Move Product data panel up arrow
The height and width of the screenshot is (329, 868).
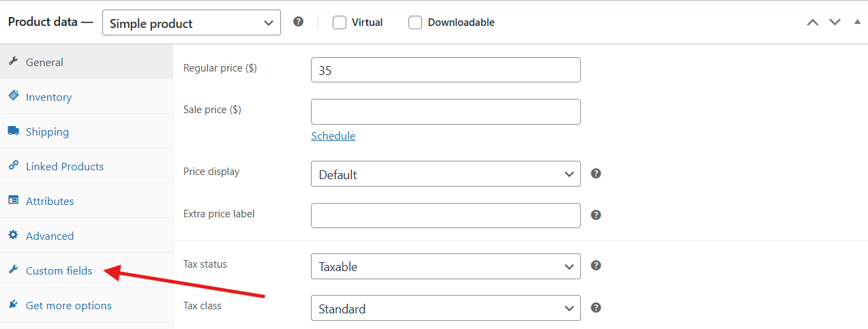point(812,22)
